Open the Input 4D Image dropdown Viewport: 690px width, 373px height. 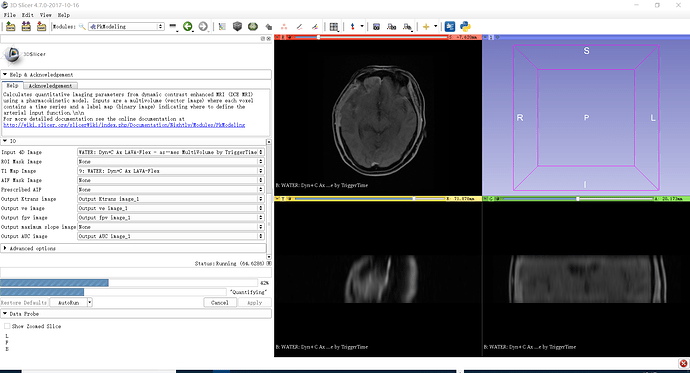coord(170,152)
